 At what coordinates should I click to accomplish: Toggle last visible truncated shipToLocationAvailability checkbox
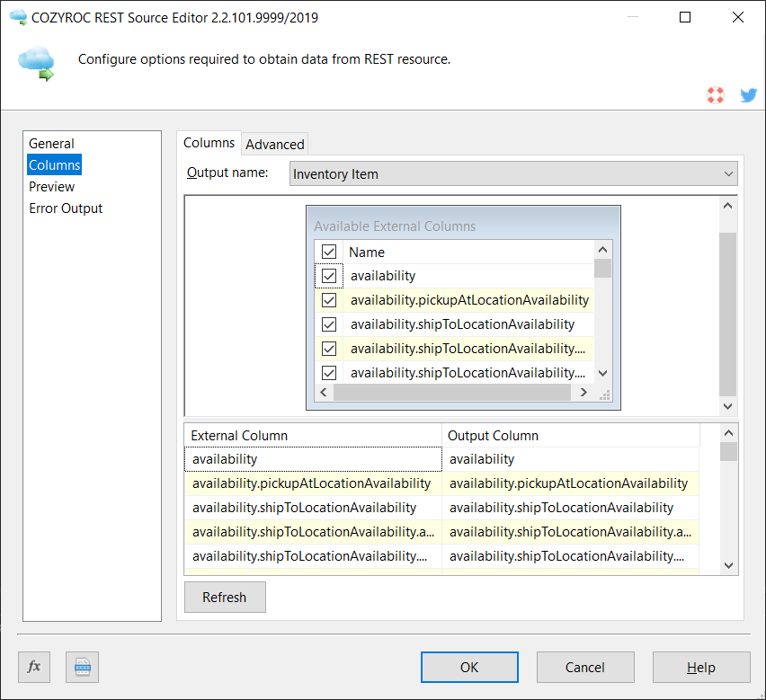(x=329, y=373)
